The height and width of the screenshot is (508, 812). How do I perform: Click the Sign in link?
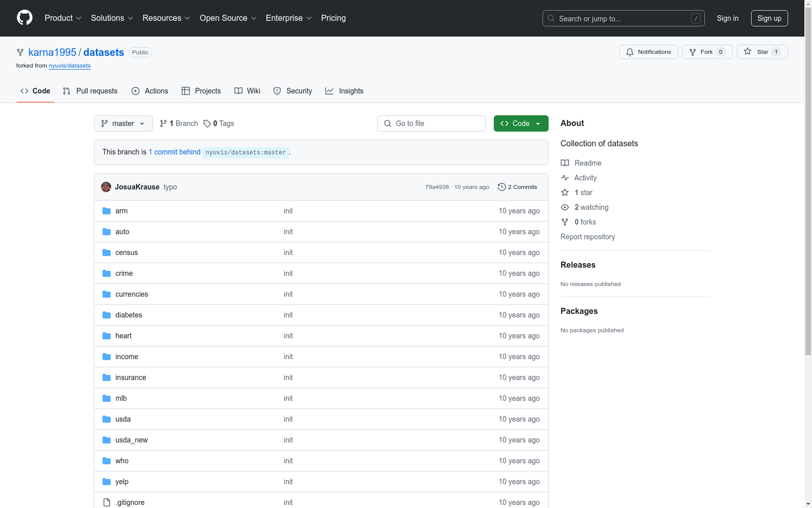(x=728, y=18)
